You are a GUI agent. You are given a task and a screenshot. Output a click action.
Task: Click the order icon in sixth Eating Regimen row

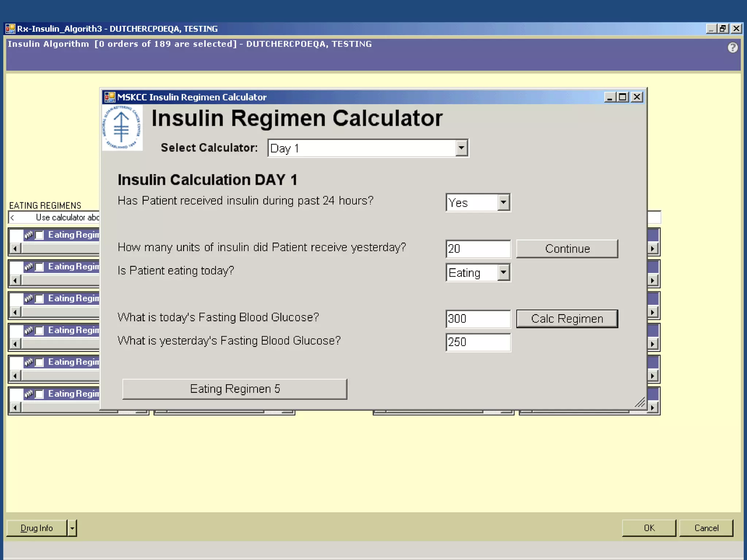tap(29, 393)
